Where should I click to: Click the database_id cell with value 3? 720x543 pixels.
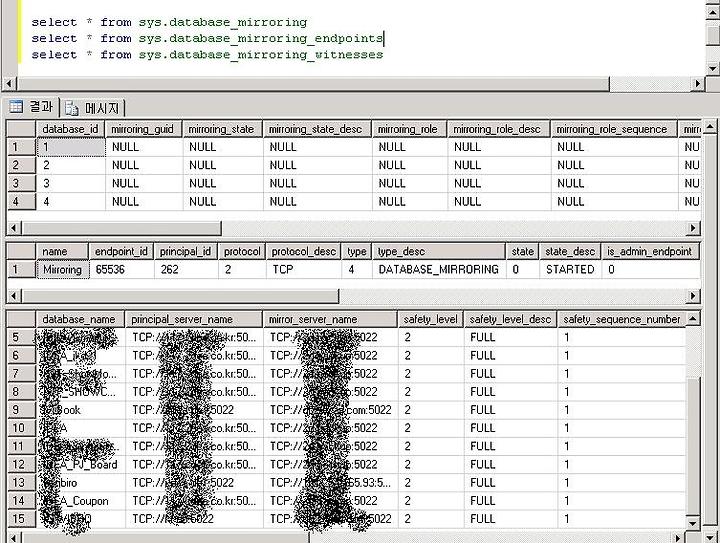coord(71,183)
